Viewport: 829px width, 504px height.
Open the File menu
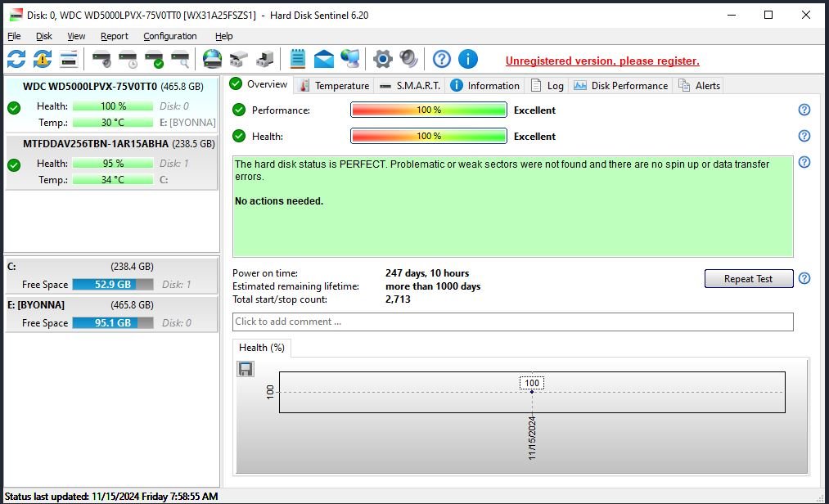pos(14,36)
